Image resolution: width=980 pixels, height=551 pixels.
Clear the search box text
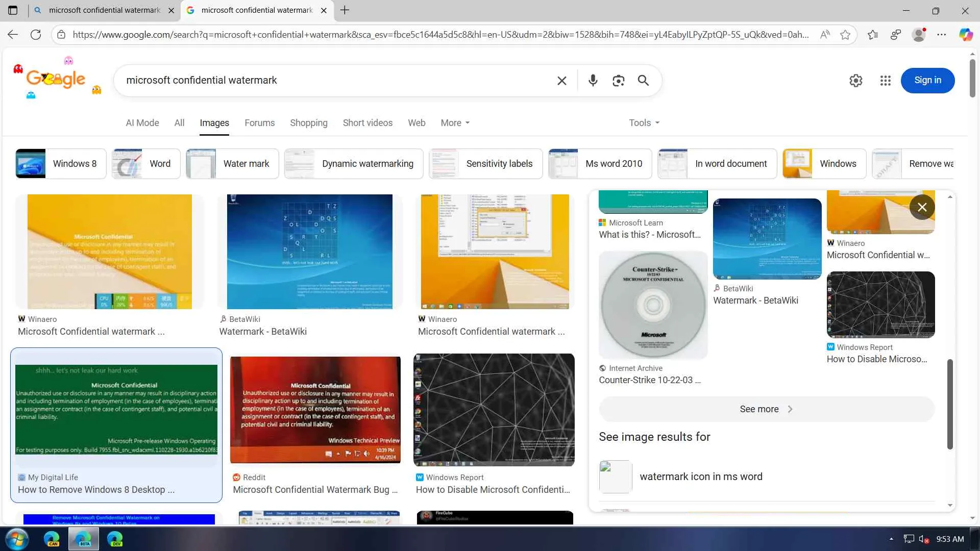pyautogui.click(x=561, y=80)
